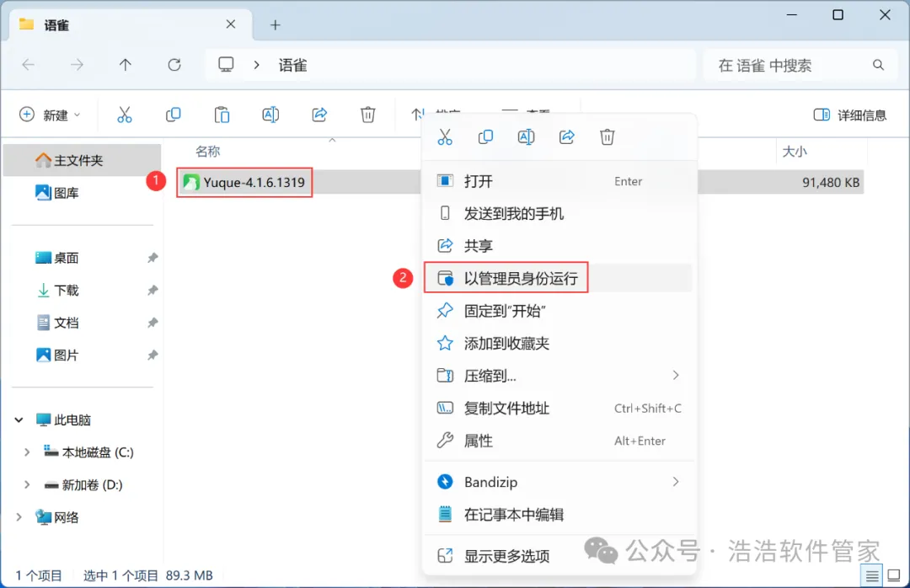Open the 新建 dropdown menu
Screen dimensions: 910x588
click(50, 115)
